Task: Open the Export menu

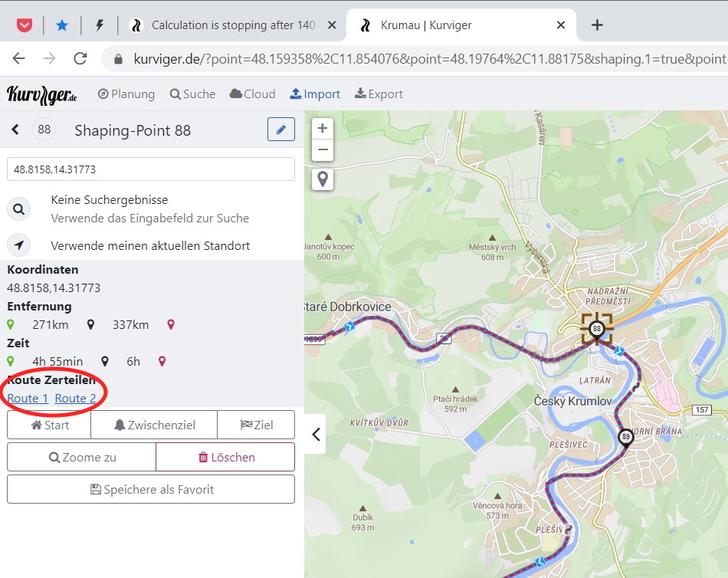Action: (378, 94)
